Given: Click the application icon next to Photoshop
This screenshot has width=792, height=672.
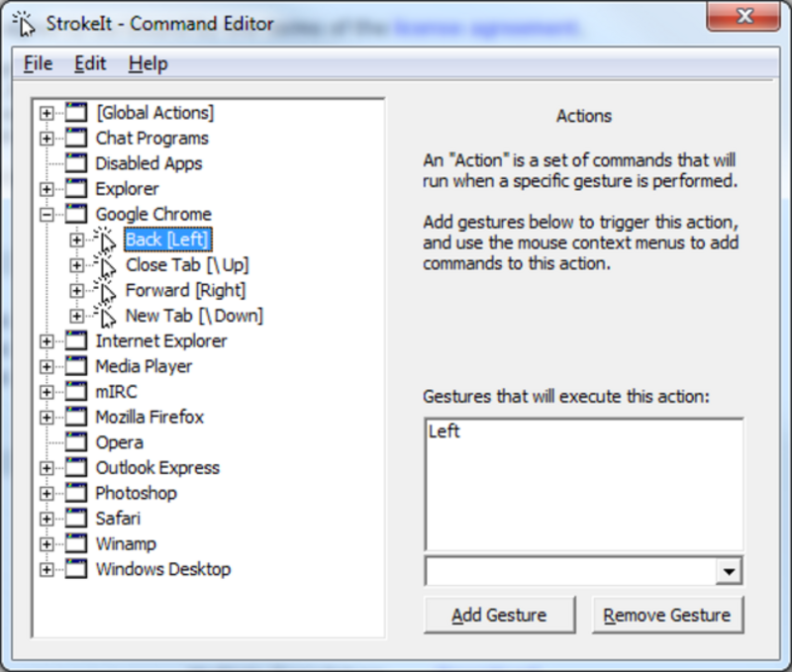Looking at the screenshot, I should click(77, 493).
